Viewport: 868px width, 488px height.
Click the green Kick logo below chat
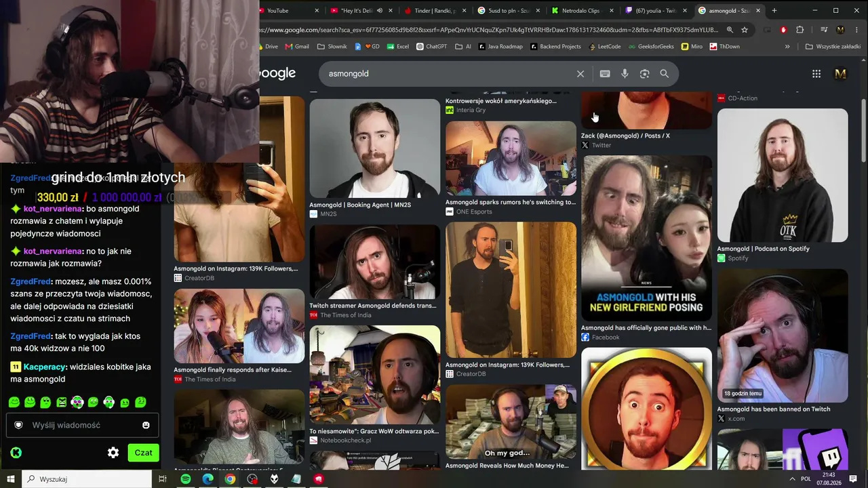coord(16,453)
